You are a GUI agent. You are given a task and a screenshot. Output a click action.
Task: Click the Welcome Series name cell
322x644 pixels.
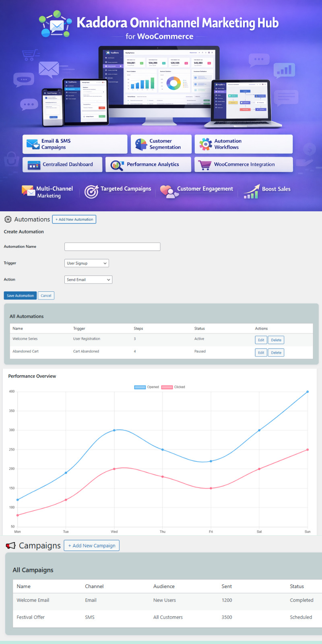pyautogui.click(x=25, y=339)
